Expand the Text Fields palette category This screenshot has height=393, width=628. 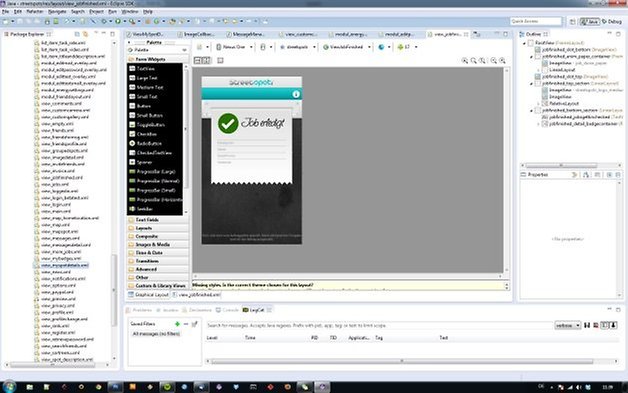pyautogui.click(x=158, y=220)
